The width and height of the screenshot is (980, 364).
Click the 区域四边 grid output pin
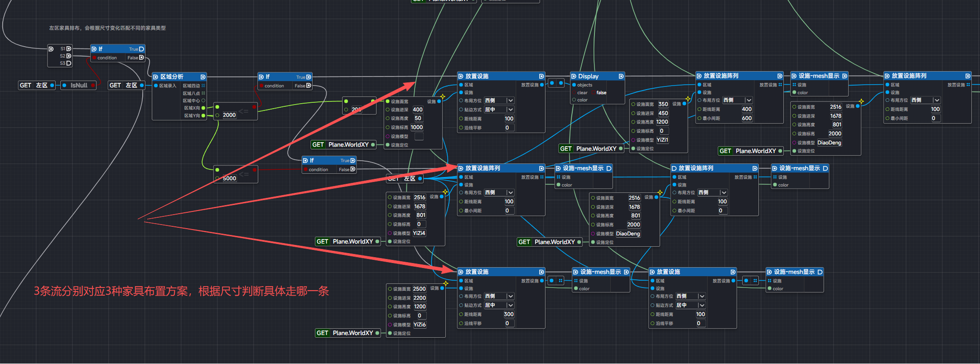203,86
